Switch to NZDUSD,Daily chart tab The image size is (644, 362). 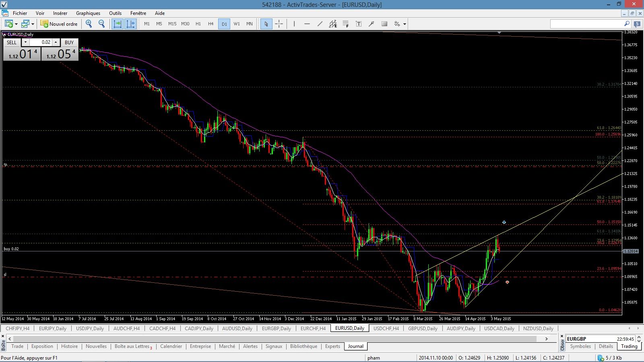[538, 328]
